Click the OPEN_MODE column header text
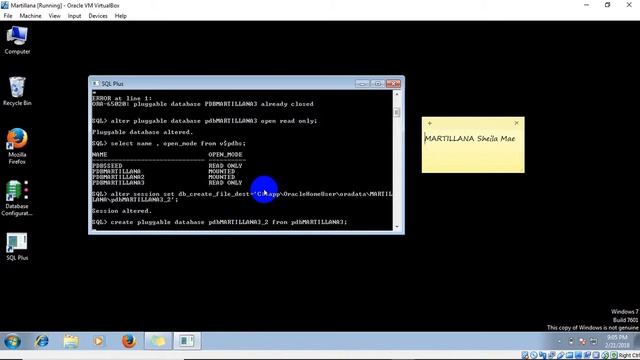This screenshot has width=640, height=360. coord(225,155)
